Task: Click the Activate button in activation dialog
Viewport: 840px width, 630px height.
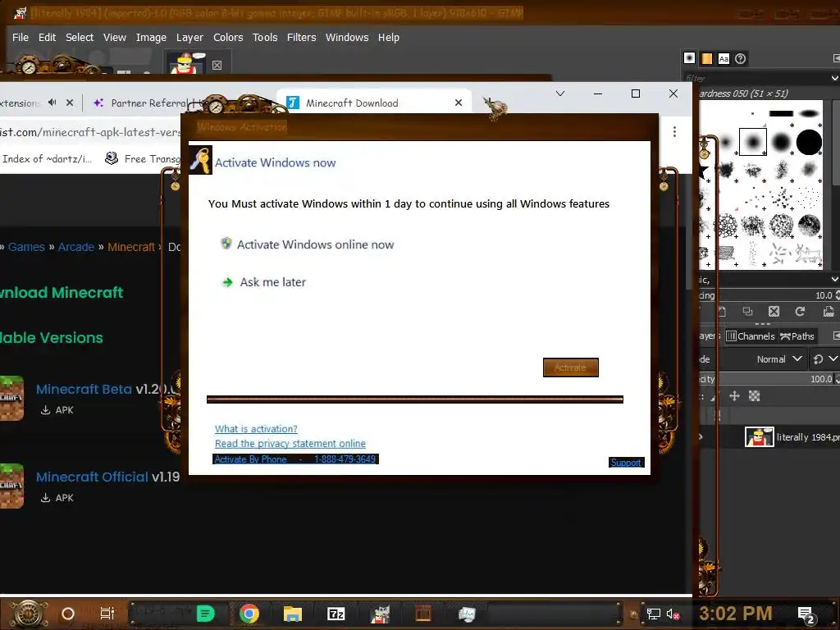Action: click(571, 367)
